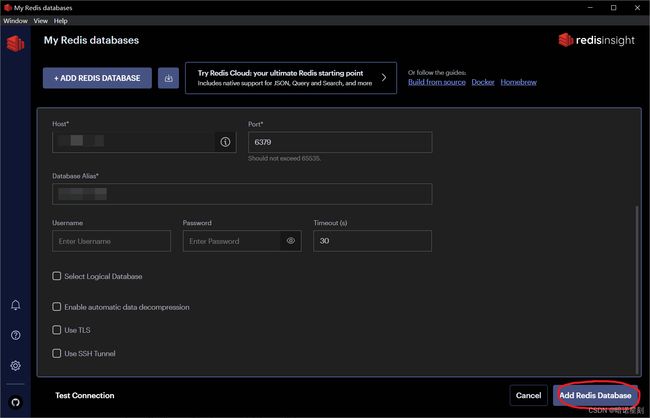650x418 pixels.
Task: Toggle password visibility eye icon
Action: coord(291,241)
